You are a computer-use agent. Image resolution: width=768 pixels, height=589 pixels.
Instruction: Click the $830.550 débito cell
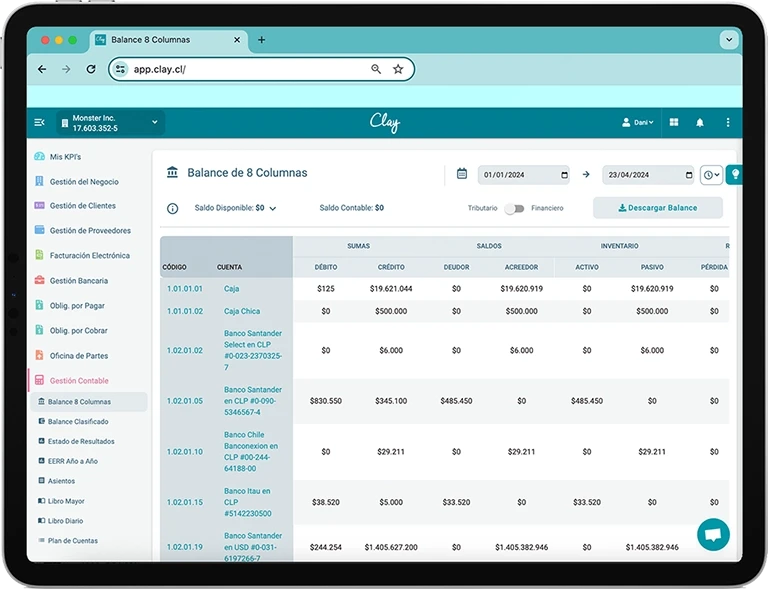(326, 401)
